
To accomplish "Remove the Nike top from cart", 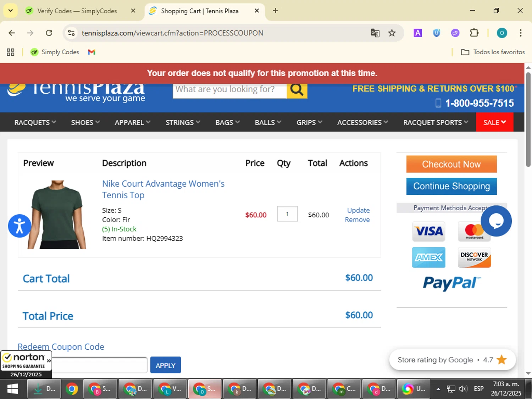I will click(x=357, y=220).
